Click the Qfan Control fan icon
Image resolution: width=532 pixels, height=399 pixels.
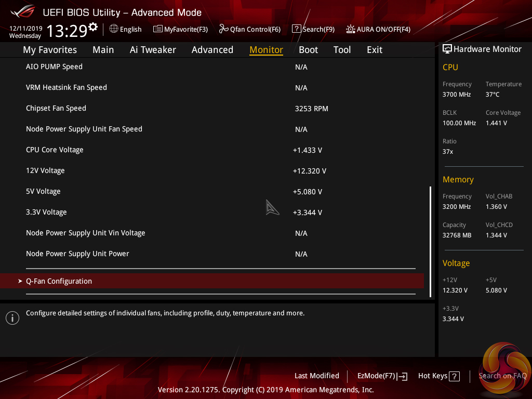point(223,29)
